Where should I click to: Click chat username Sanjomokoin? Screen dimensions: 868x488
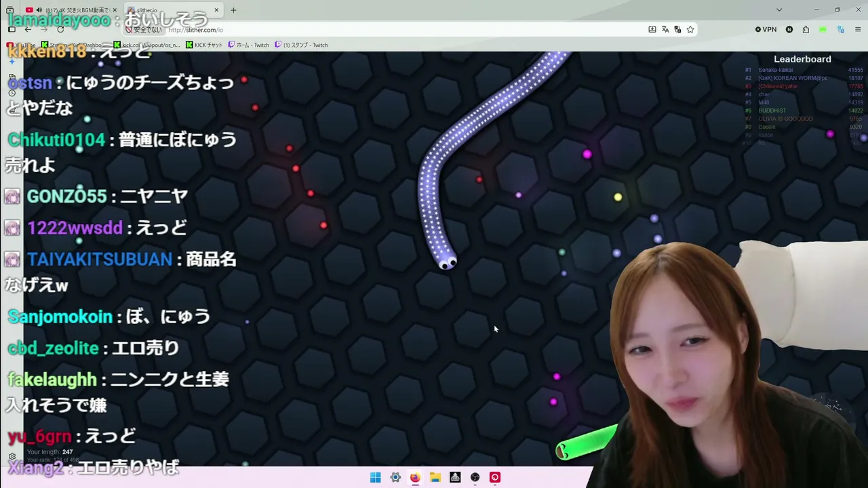pos(60,317)
